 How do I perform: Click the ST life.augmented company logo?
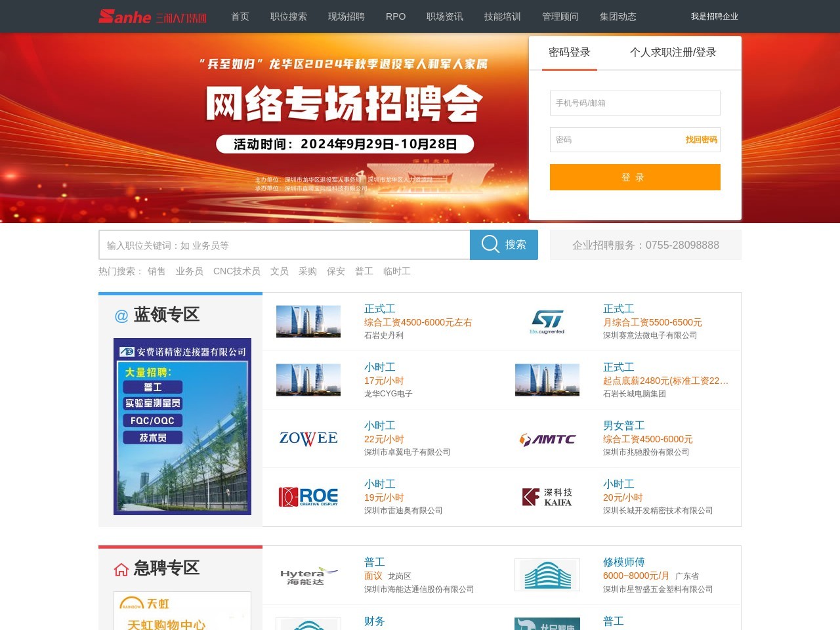click(x=547, y=322)
